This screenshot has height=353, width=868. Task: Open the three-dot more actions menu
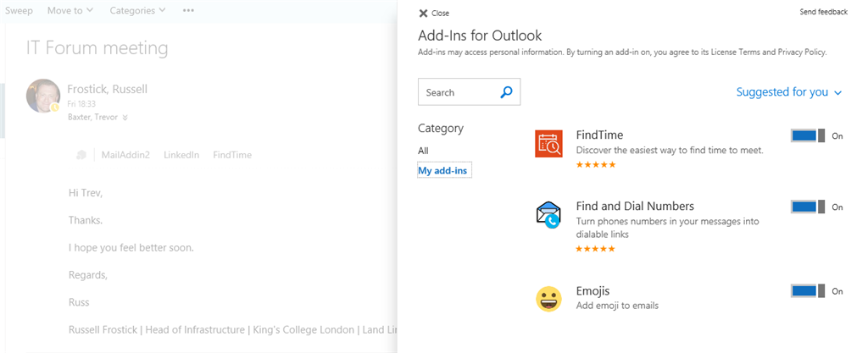[188, 10]
